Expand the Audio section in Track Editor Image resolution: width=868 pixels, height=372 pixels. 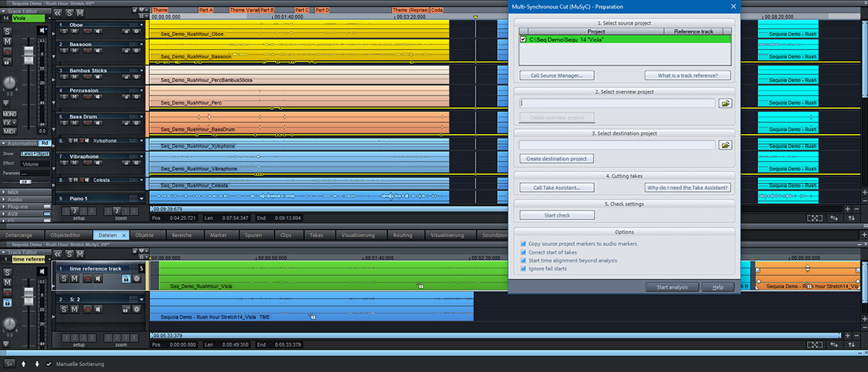[x=3, y=199]
